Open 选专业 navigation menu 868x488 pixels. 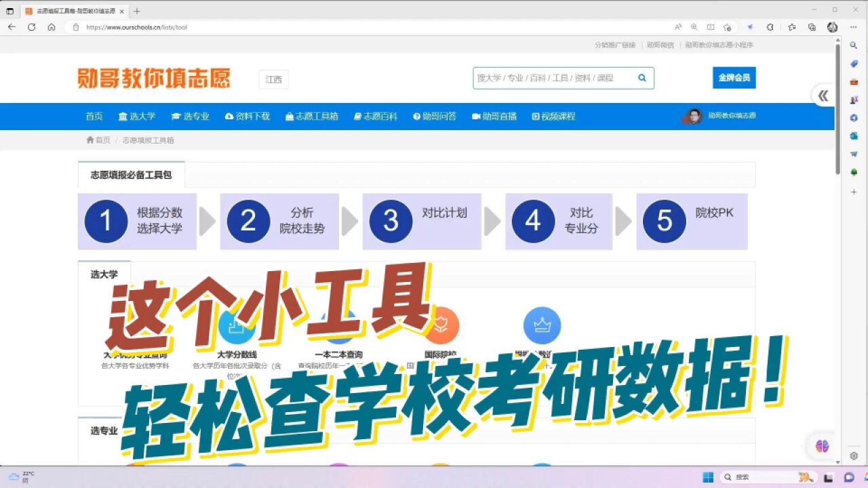tap(191, 117)
